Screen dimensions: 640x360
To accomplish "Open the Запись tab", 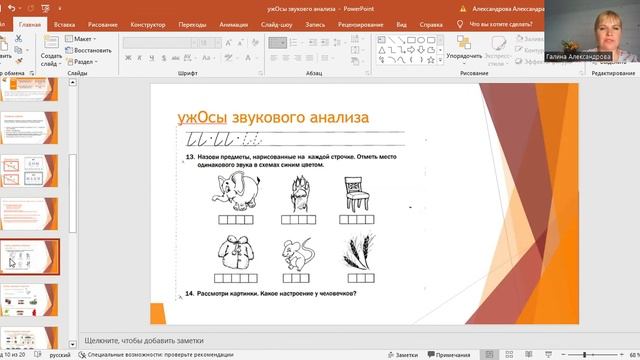I will point(315,24).
